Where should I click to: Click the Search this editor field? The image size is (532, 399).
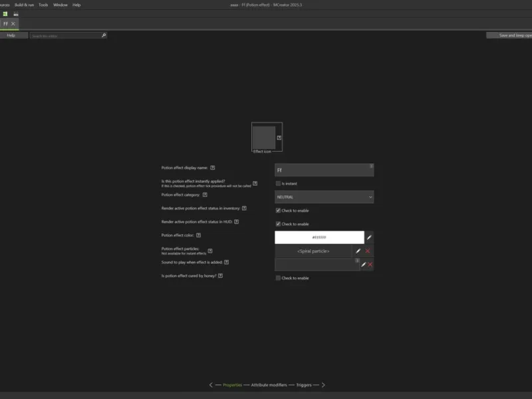point(66,36)
